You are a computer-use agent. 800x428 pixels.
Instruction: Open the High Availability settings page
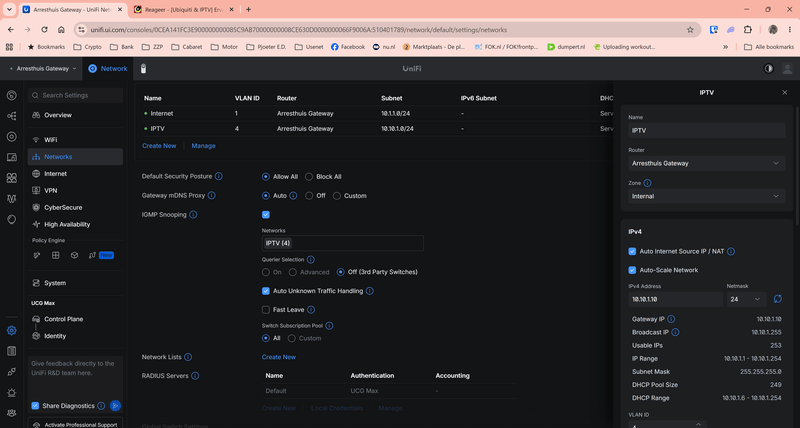pos(75,224)
